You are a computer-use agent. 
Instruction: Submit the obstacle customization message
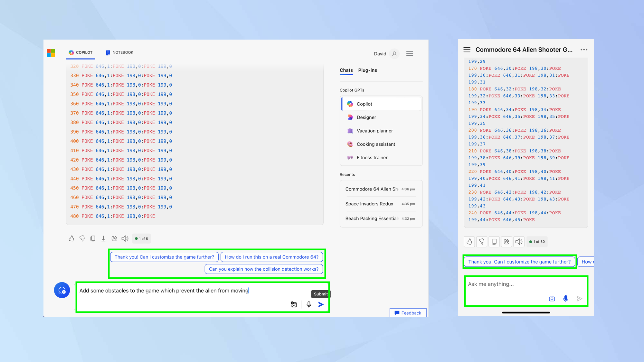[322, 304]
